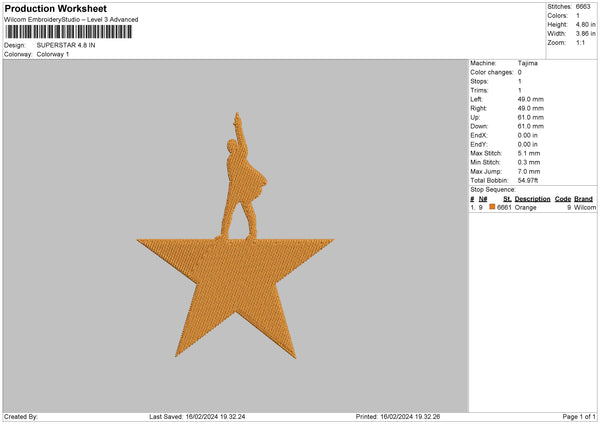
Task: Click the barcode under the worksheet title
Action: pyautogui.click(x=69, y=32)
